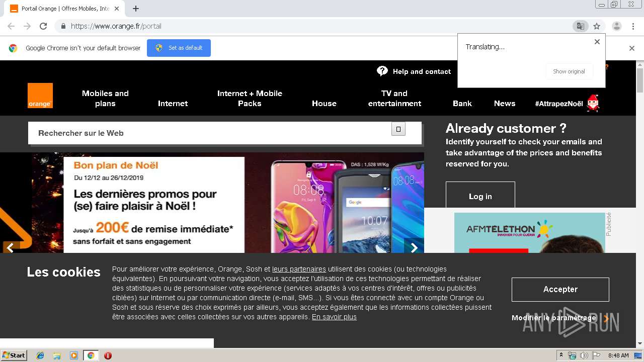View site info via the padlock icon
The height and width of the screenshot is (362, 644).
(63, 26)
